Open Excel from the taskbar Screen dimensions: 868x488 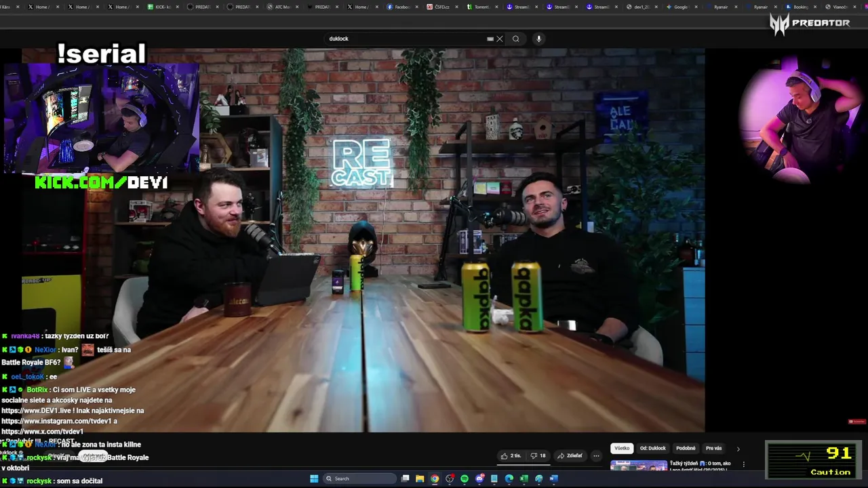coord(524,479)
